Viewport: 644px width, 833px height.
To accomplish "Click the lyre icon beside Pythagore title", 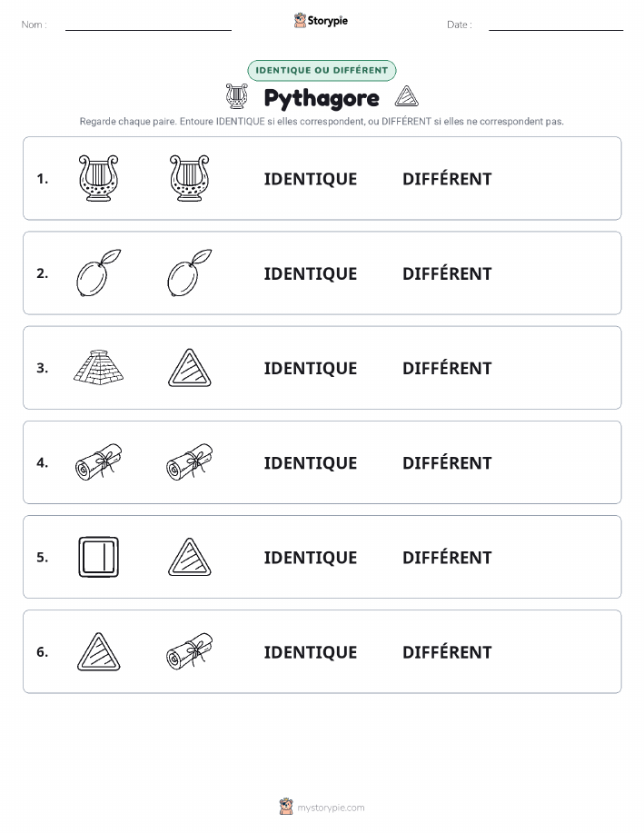I will pyautogui.click(x=236, y=96).
